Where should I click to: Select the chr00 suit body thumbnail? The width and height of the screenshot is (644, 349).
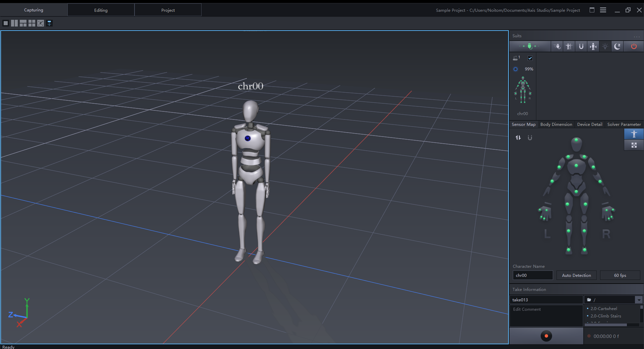523,90
